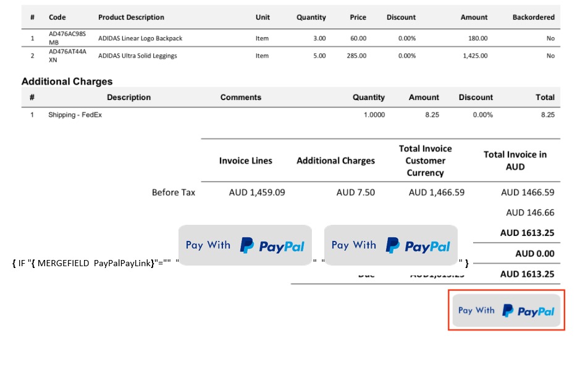
Task: Click the Code column header
Action: pyautogui.click(x=57, y=17)
